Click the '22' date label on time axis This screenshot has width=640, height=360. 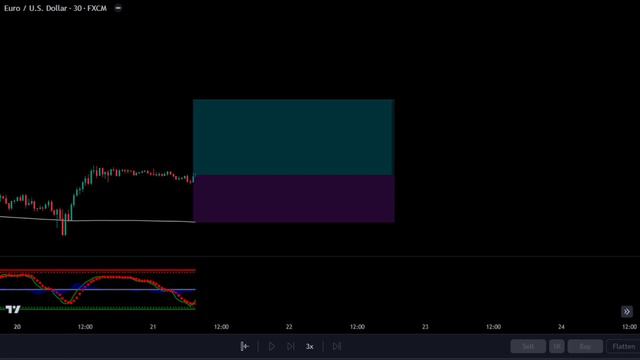pos(289,327)
